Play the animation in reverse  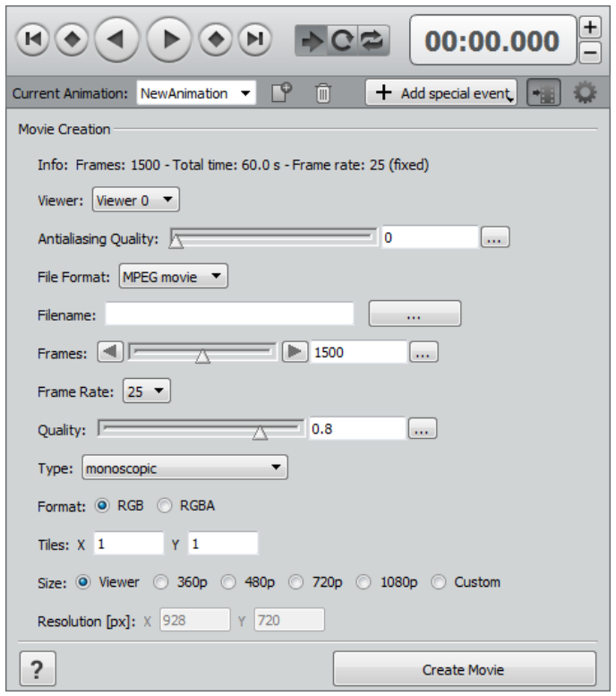(x=116, y=39)
